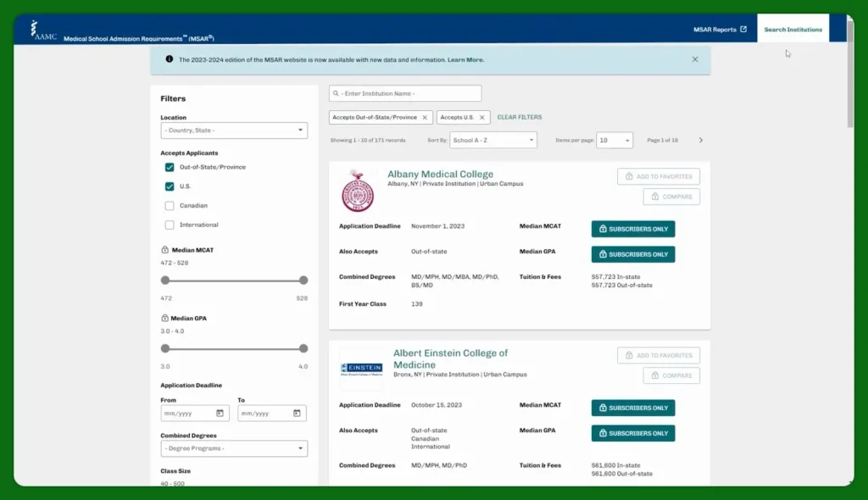Click Albany deadline 'November 1, 2023'
This screenshot has width=868, height=500.
click(x=437, y=226)
